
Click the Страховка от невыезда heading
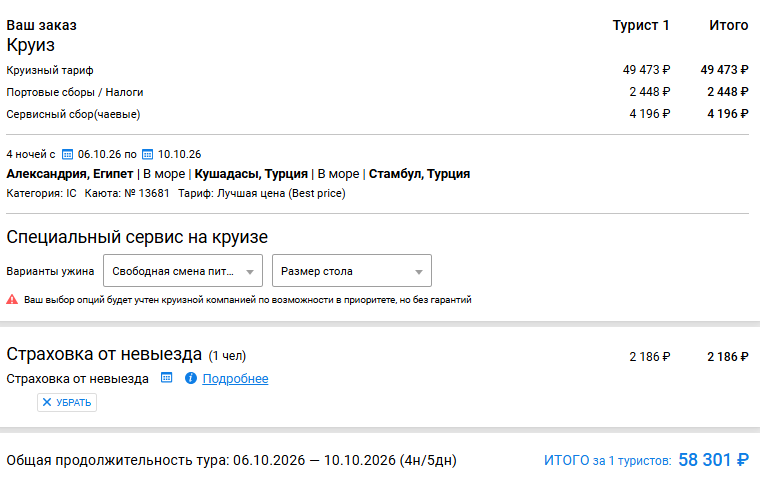104,354
